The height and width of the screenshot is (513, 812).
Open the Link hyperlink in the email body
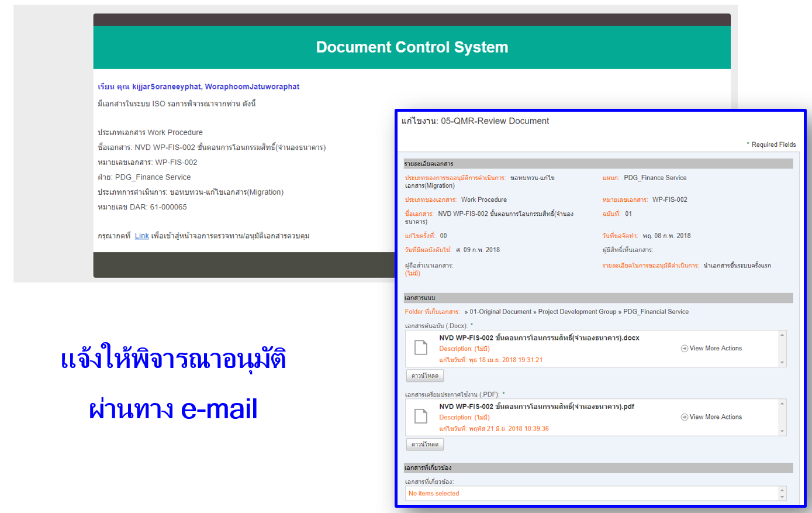[141, 236]
